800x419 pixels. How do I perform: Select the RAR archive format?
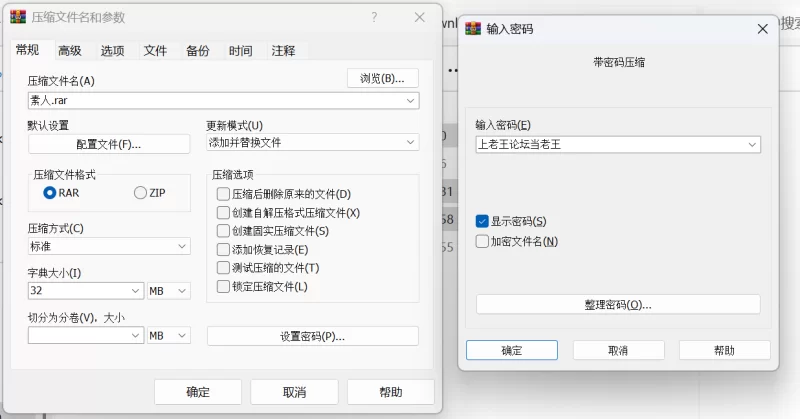50,192
